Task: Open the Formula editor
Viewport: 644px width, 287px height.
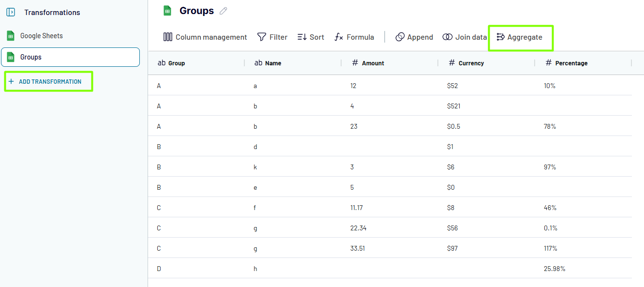Action: click(354, 37)
